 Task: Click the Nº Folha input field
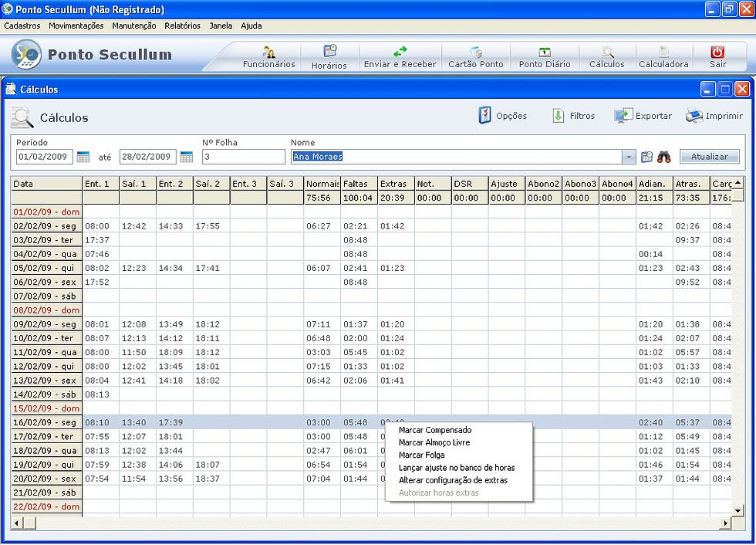tap(244, 157)
